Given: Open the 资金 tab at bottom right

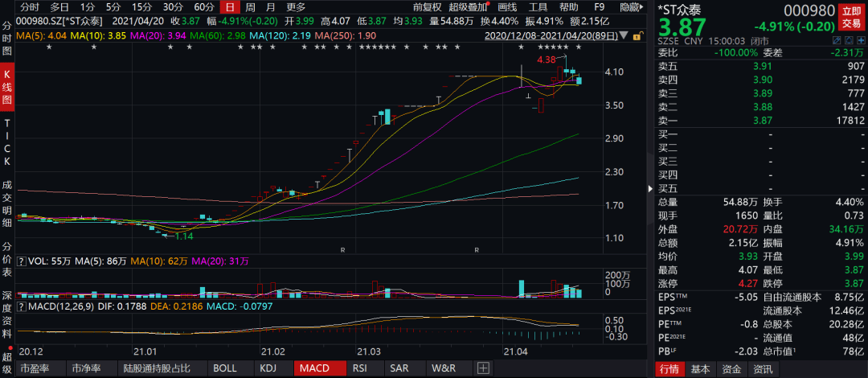Looking at the screenshot, I should click(731, 369).
